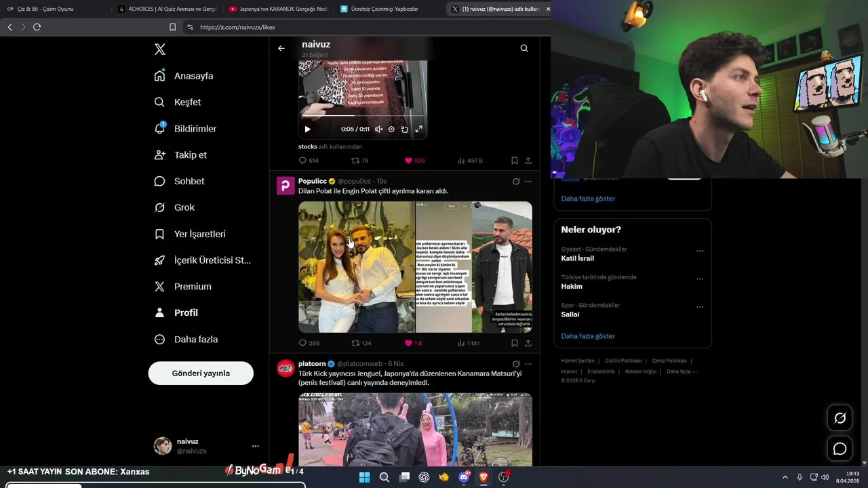Open more options for Sallai trend
868x488 pixels.
(700, 307)
